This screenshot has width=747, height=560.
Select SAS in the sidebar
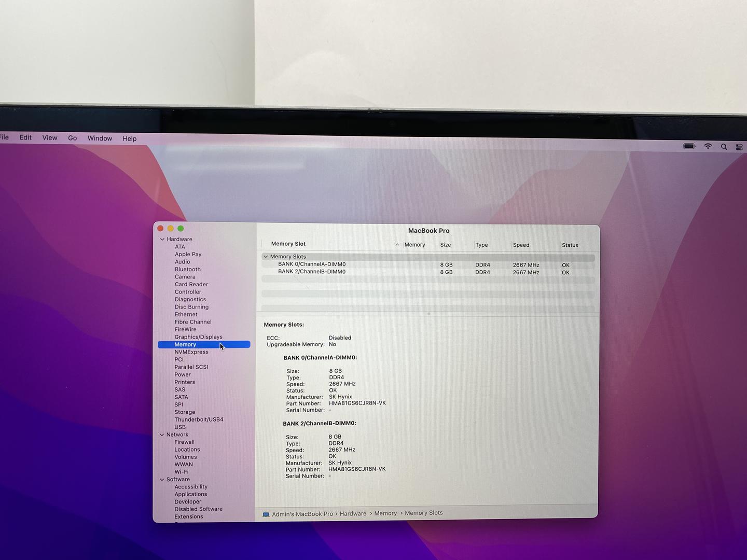click(180, 390)
